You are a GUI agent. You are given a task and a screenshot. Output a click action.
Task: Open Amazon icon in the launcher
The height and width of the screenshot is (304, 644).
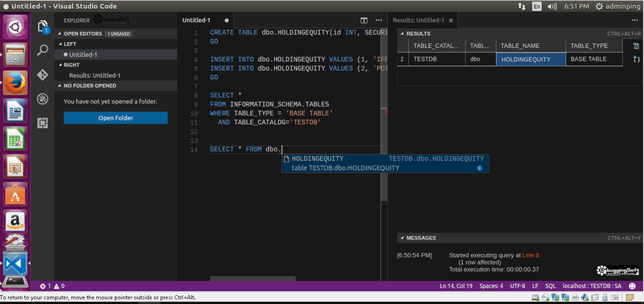point(16,222)
